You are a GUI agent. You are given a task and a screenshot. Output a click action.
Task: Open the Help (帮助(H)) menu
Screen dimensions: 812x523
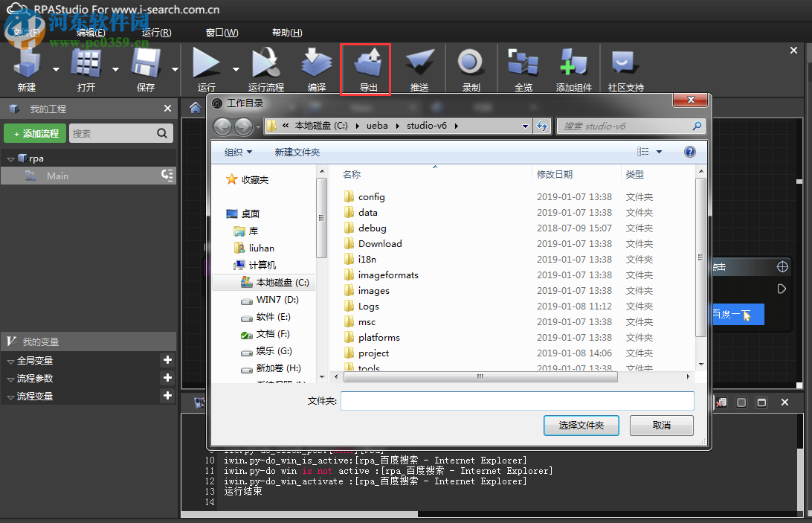pos(288,33)
